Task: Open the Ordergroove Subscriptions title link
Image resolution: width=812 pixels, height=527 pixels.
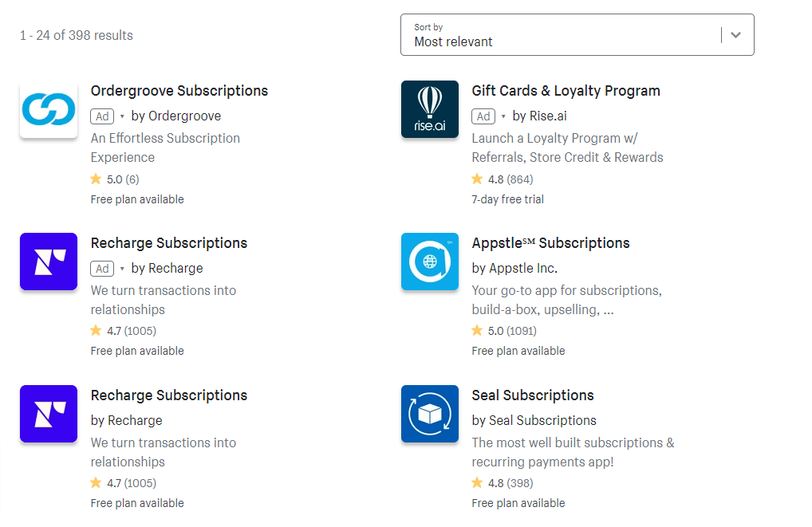Action: click(x=179, y=91)
